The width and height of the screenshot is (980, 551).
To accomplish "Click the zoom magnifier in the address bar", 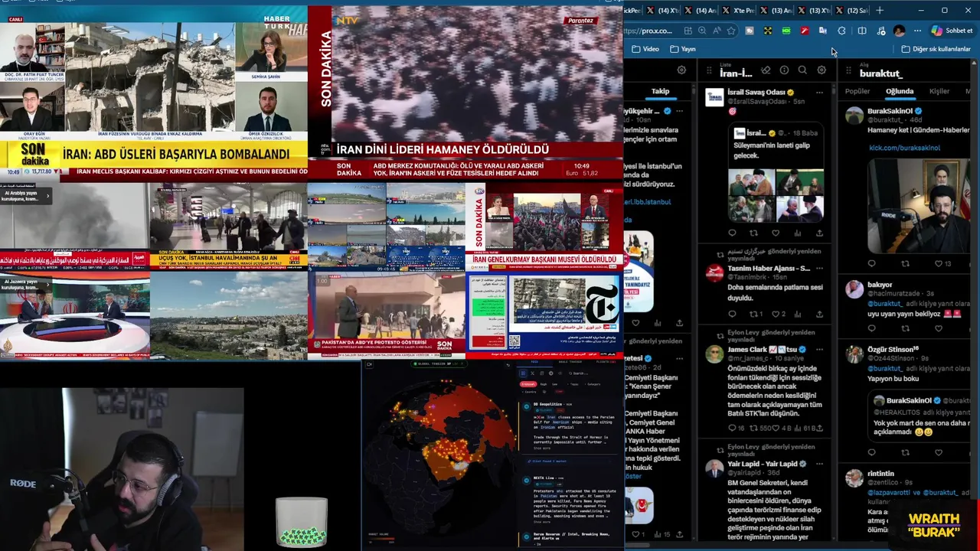I will coord(702,31).
